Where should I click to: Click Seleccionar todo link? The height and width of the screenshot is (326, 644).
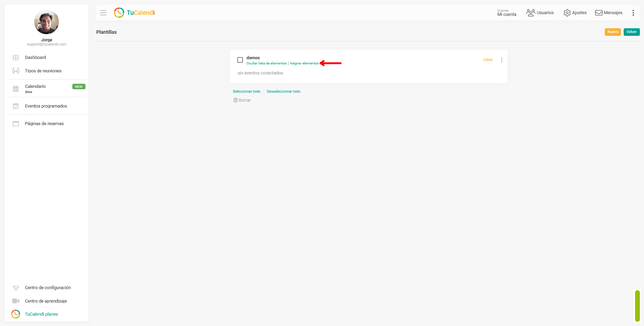click(x=247, y=92)
